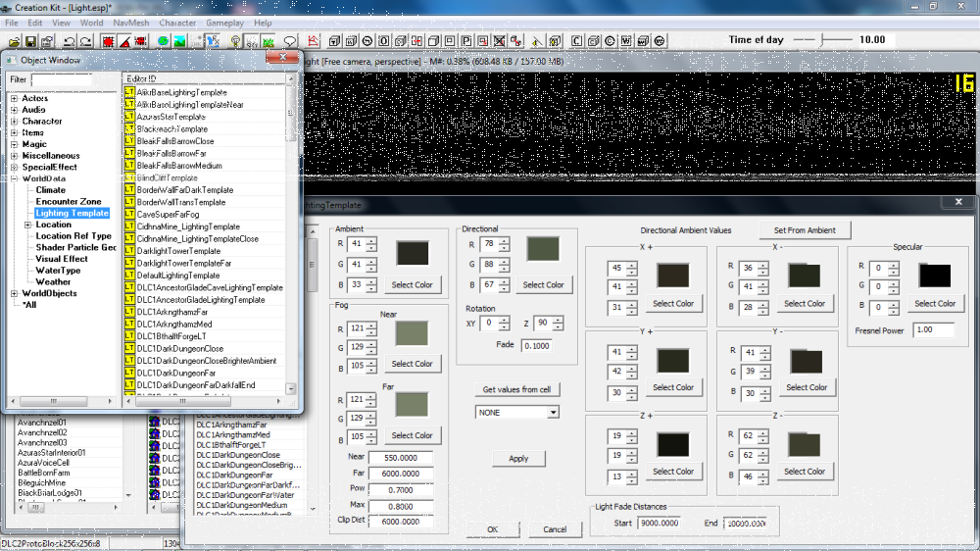Click the Light Fade Start field
Image resolution: width=980 pixels, height=551 pixels.
tap(659, 523)
